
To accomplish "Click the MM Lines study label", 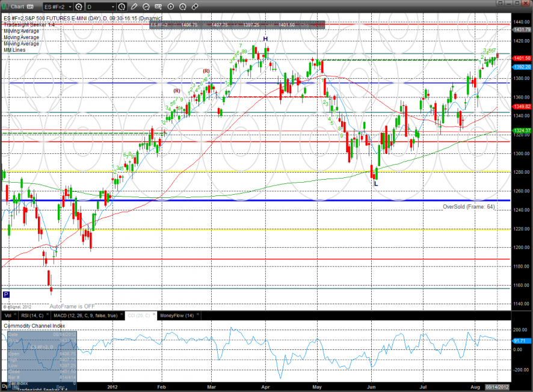I will [14, 50].
